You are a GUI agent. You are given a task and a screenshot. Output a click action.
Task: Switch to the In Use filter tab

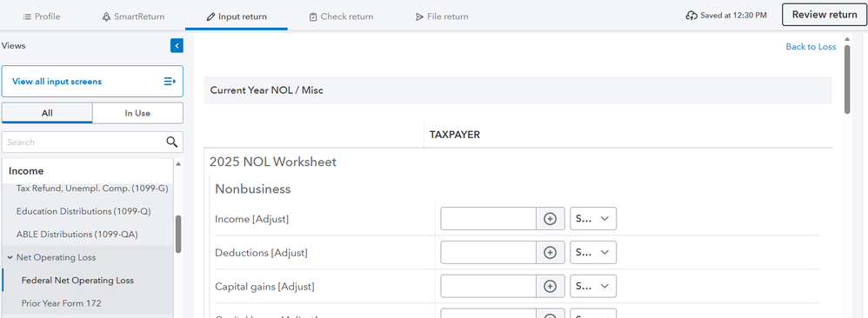coord(137,113)
